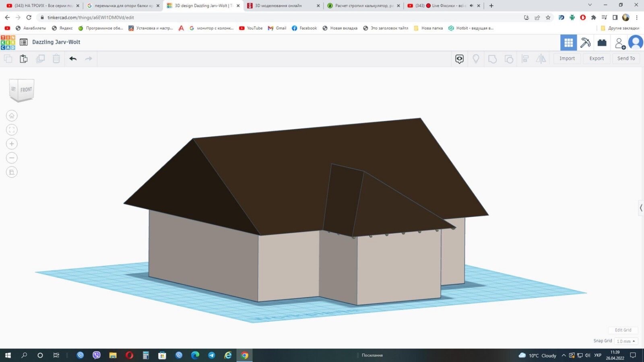The width and height of the screenshot is (644, 362).
Task: Switch to the 3D design grid view
Action: 568,42
